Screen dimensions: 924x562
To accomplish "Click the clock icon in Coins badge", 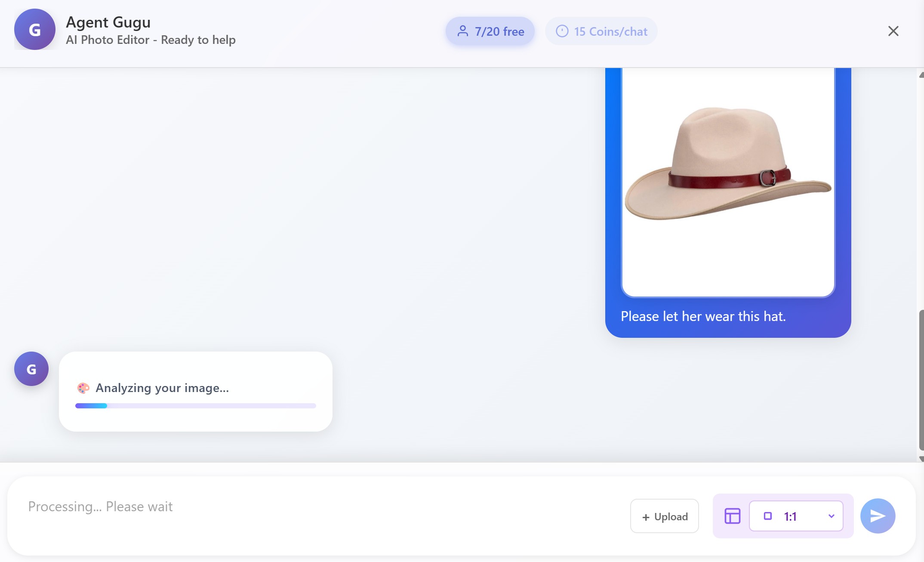I will coord(562,31).
